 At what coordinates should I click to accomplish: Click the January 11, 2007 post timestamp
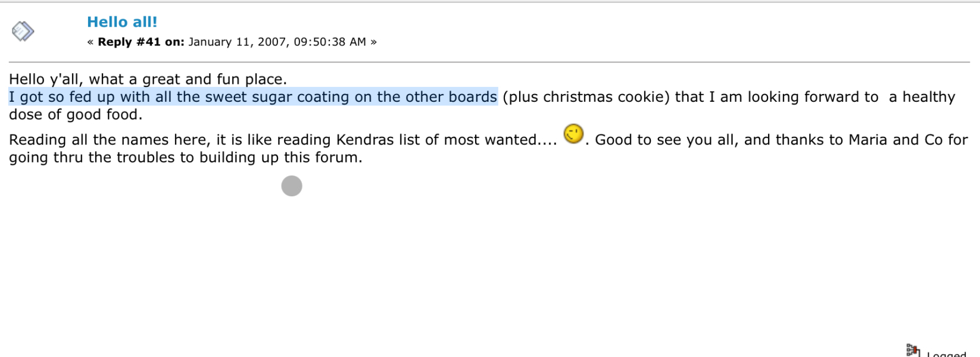277,42
